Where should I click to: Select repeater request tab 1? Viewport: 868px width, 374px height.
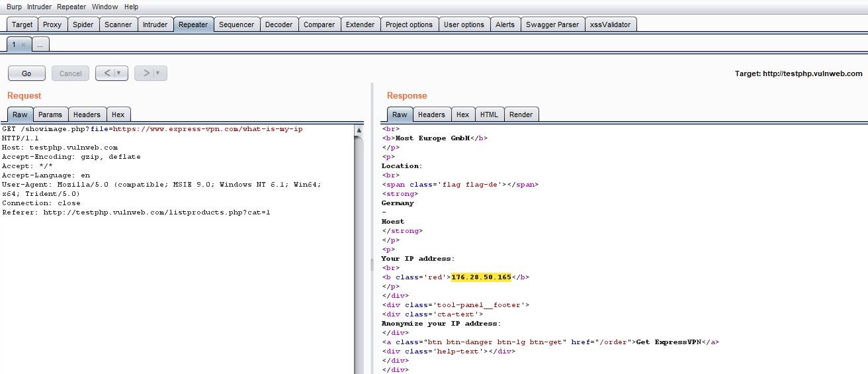(15, 44)
